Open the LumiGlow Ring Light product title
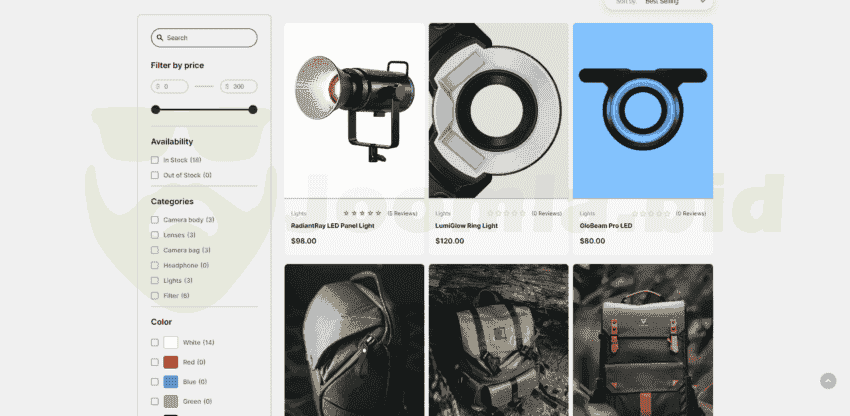 click(x=467, y=226)
